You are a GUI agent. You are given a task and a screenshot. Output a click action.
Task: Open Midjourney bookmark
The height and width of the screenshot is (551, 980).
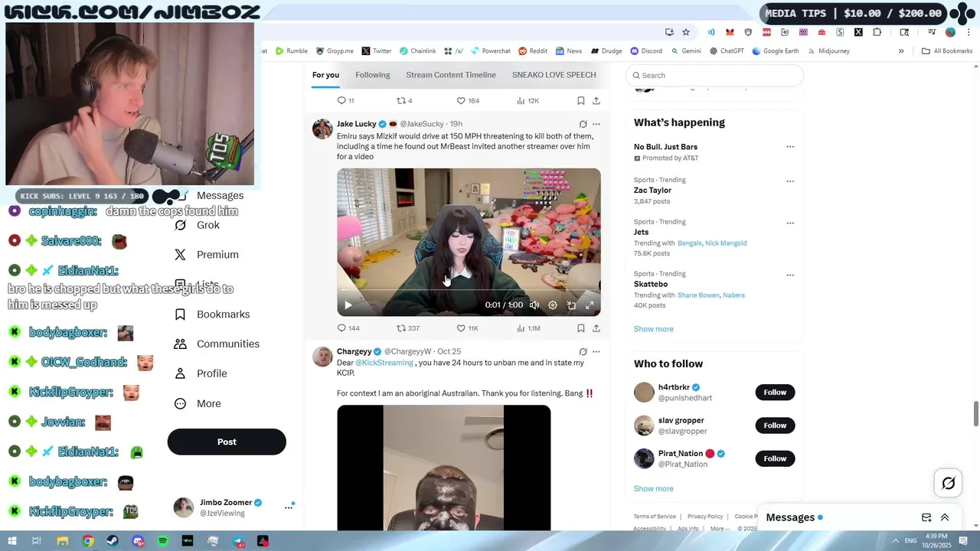[x=828, y=51]
